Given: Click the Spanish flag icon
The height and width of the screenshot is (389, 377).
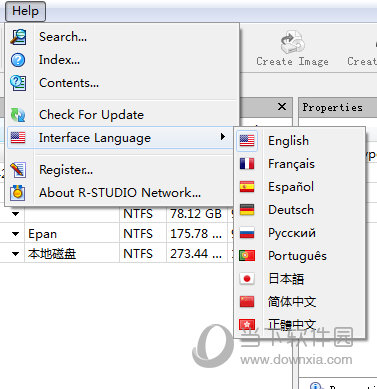Looking at the screenshot, I should 247,187.
